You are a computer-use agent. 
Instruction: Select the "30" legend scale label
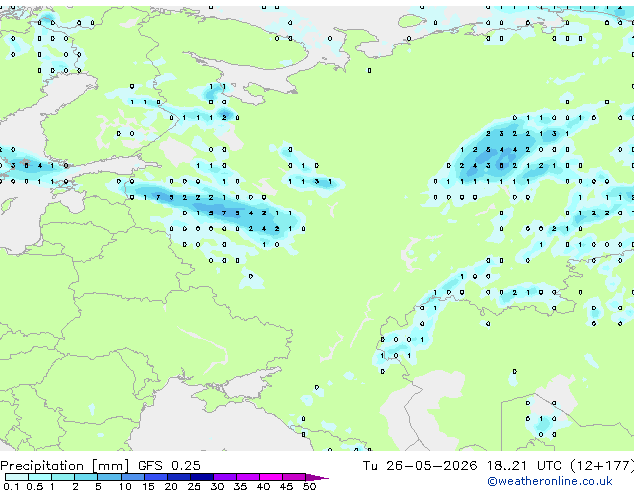(217, 486)
